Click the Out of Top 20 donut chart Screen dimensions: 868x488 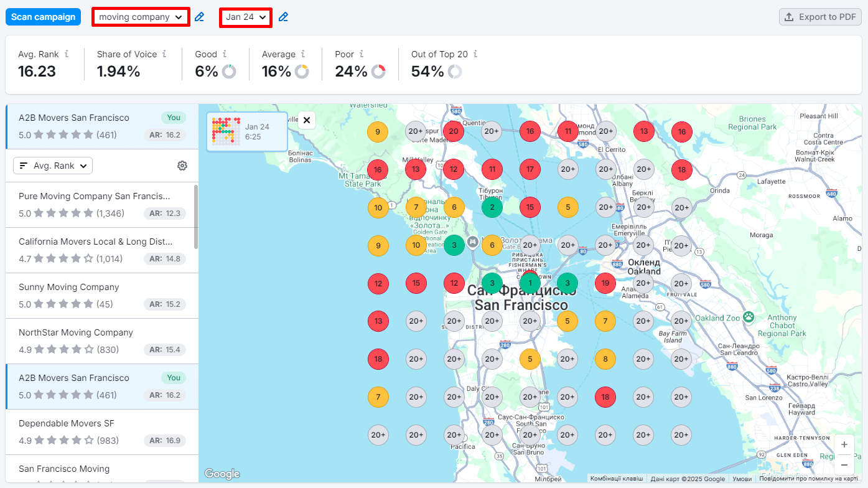pyautogui.click(x=455, y=72)
